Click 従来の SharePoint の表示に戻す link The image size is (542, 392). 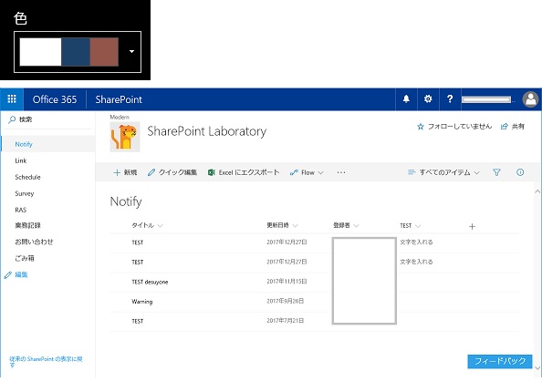46,362
